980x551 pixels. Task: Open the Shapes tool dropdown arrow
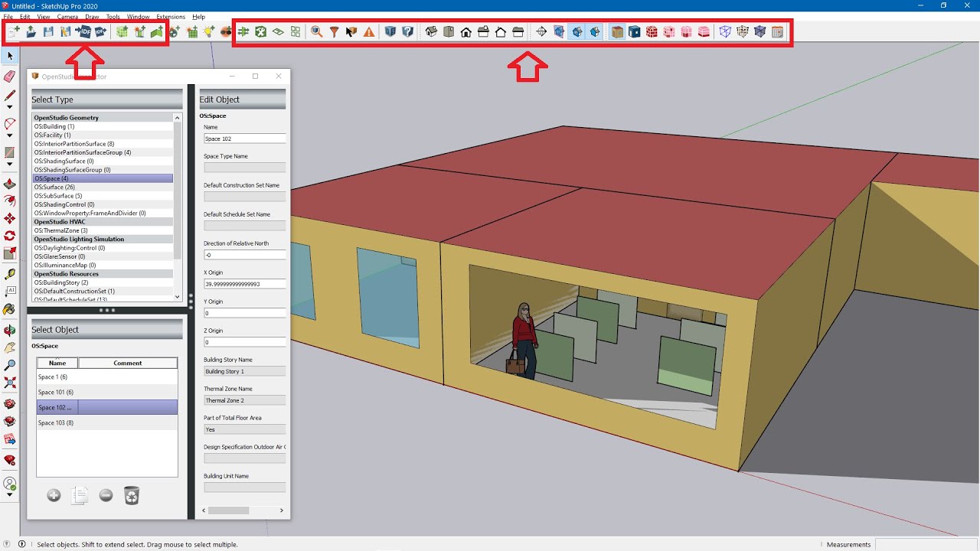pyautogui.click(x=10, y=164)
